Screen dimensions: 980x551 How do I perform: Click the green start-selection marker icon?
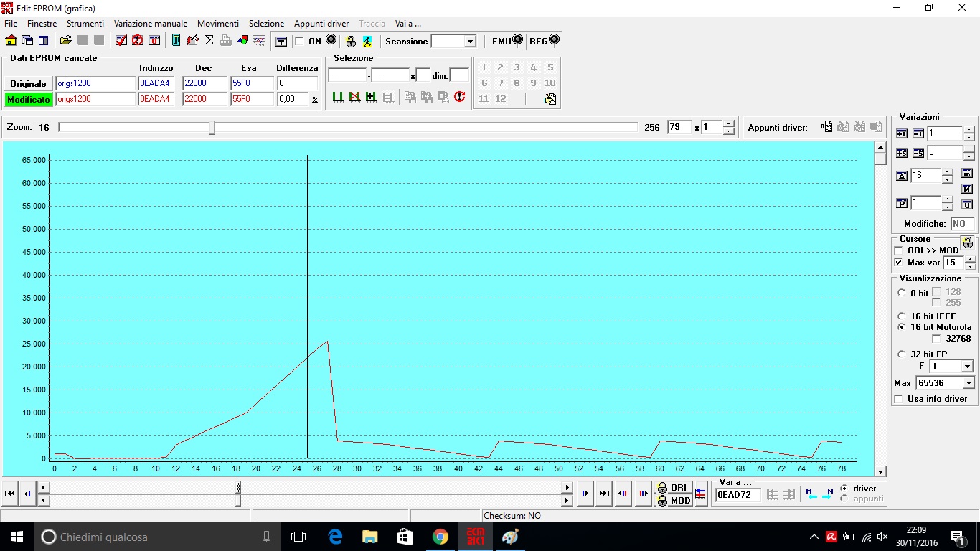pyautogui.click(x=337, y=97)
